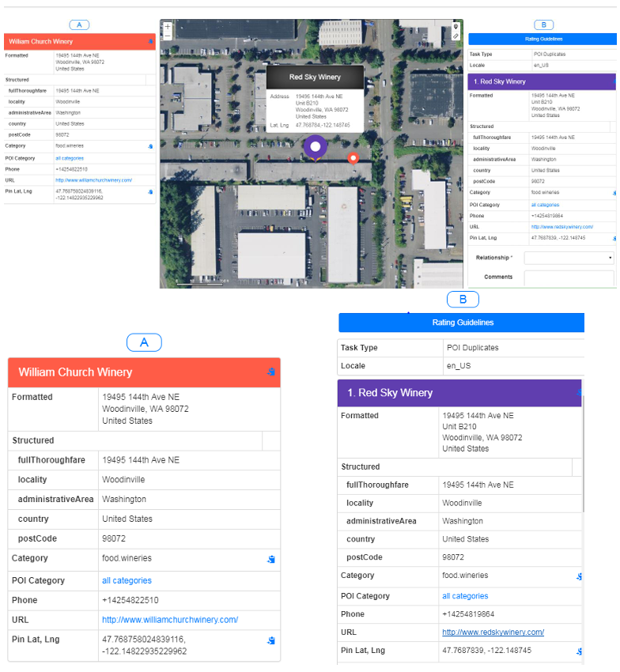Screen dimensions: 620x672
Task: Select 'Unit B210' in the enlarged Red Sky address
Action: 459,426
